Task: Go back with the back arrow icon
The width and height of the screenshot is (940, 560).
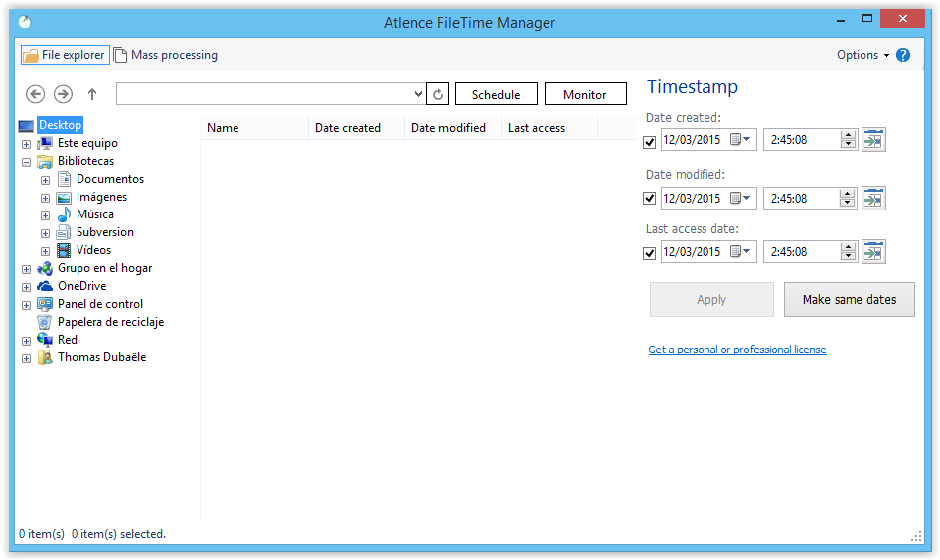Action: coord(36,94)
